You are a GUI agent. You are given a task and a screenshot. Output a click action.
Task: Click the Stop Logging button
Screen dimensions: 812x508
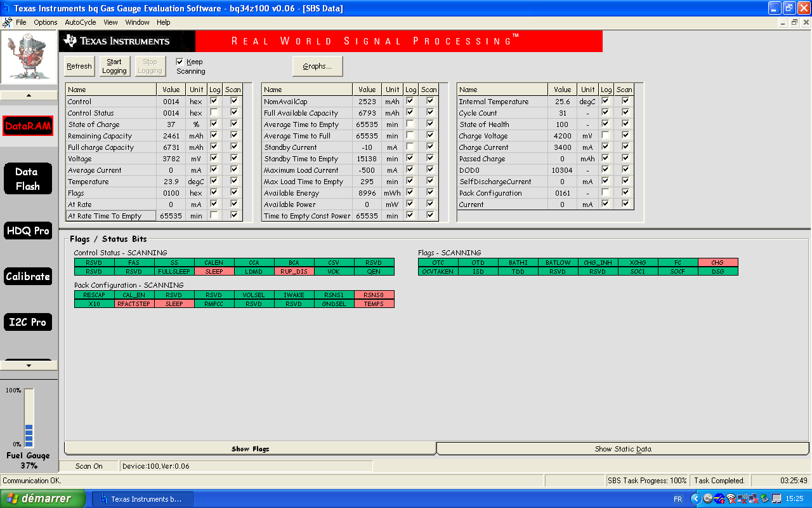pos(150,66)
